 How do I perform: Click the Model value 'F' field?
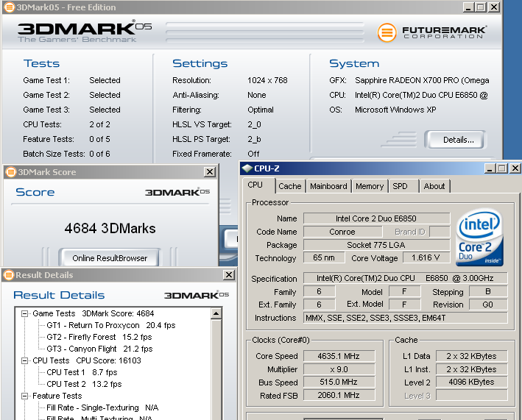(404, 291)
